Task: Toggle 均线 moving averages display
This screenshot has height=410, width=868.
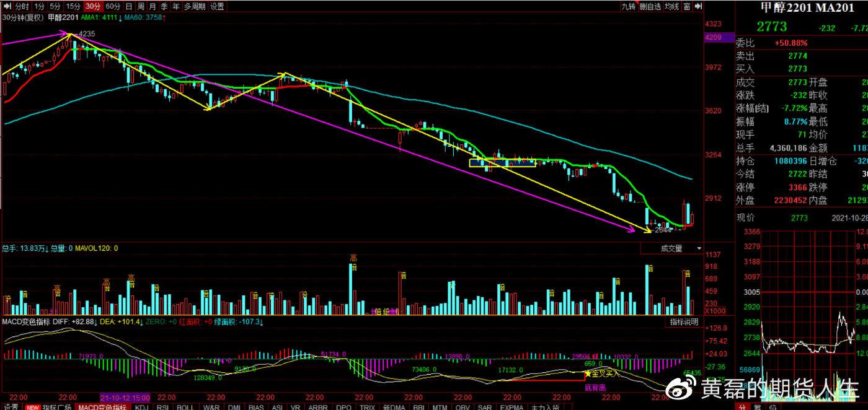Action: (672, 6)
